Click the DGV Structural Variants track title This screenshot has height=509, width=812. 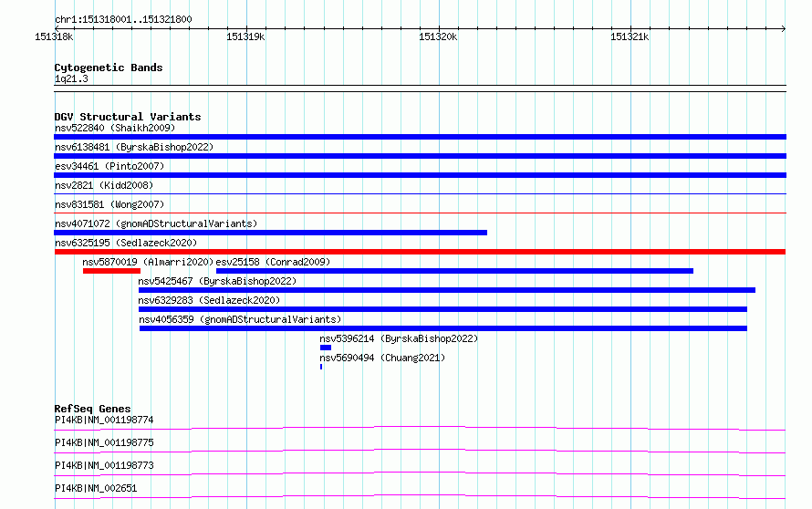point(128,117)
